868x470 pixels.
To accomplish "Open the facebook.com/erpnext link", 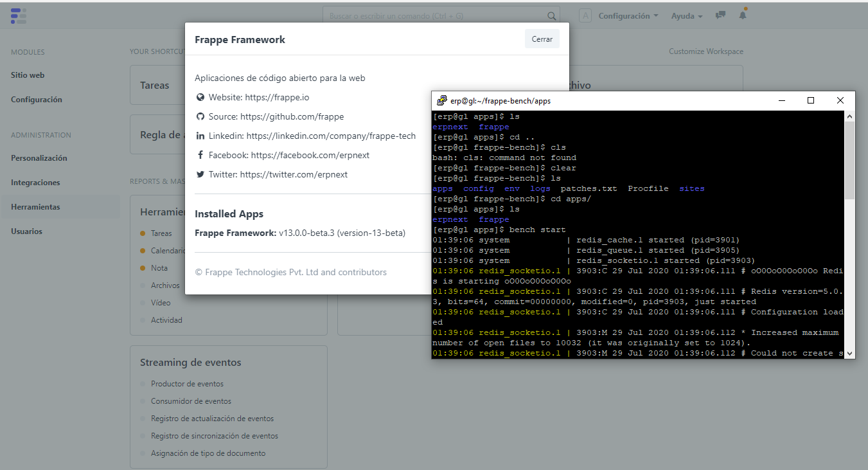I will pos(310,155).
